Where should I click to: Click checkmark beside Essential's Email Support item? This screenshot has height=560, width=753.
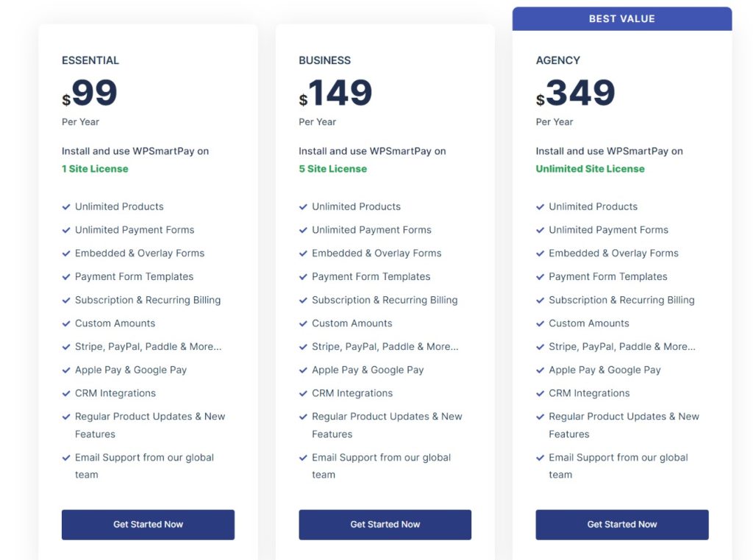click(66, 458)
